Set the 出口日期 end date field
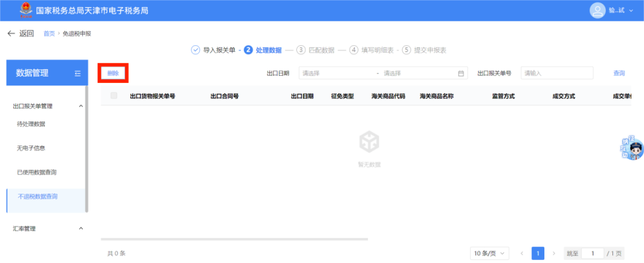The image size is (644, 263). tap(417, 73)
